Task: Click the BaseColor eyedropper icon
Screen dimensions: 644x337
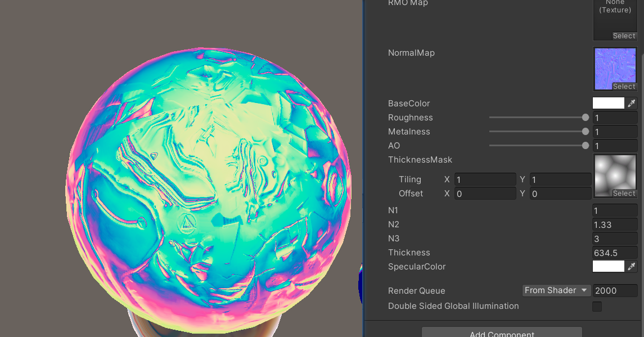Action: pyautogui.click(x=632, y=104)
